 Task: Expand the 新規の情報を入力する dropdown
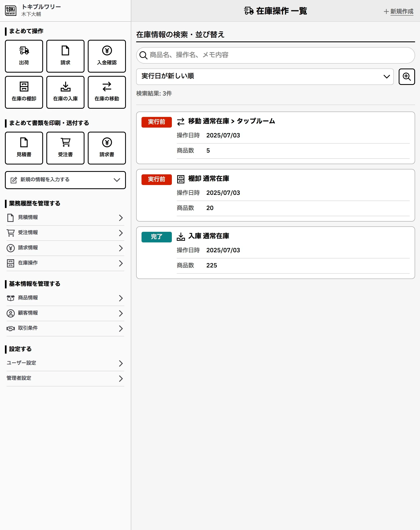pyautogui.click(x=65, y=180)
